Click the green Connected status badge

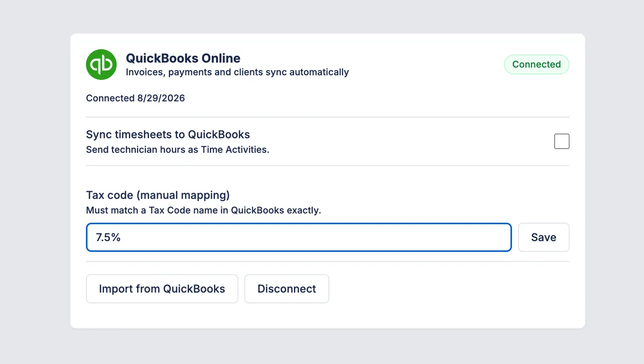click(536, 64)
